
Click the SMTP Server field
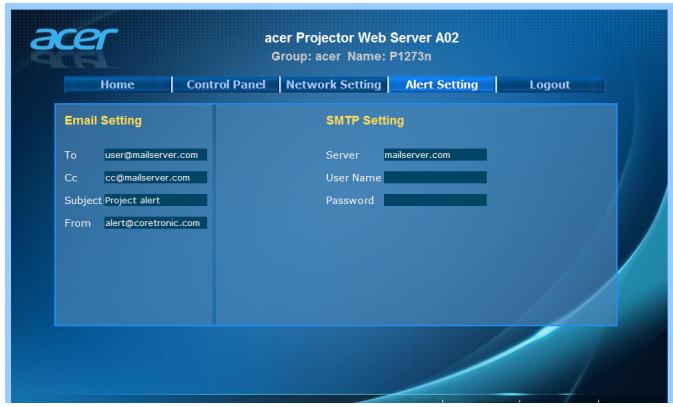(435, 155)
